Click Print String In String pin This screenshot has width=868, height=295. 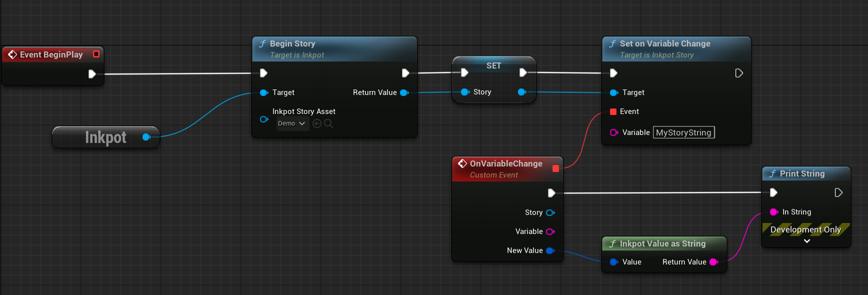pos(774,212)
